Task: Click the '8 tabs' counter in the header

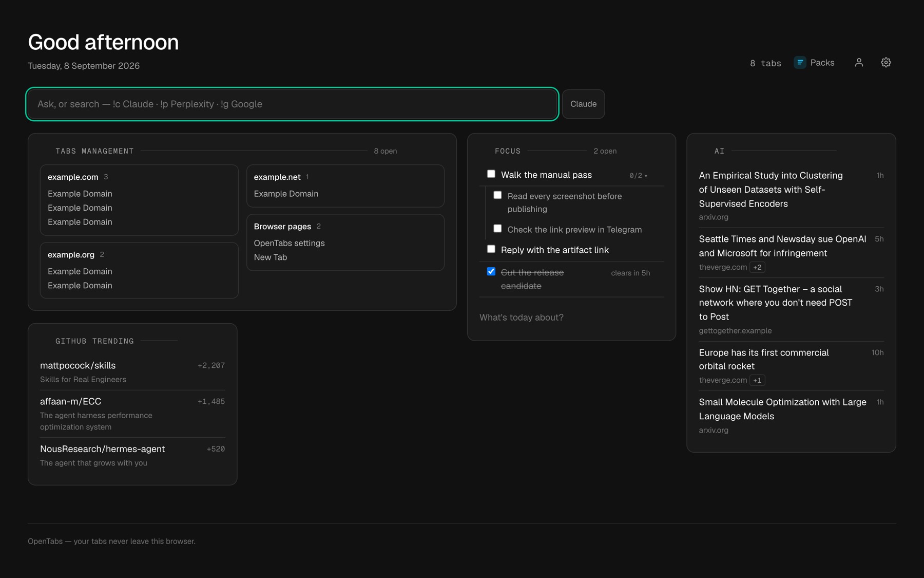Action: [765, 63]
